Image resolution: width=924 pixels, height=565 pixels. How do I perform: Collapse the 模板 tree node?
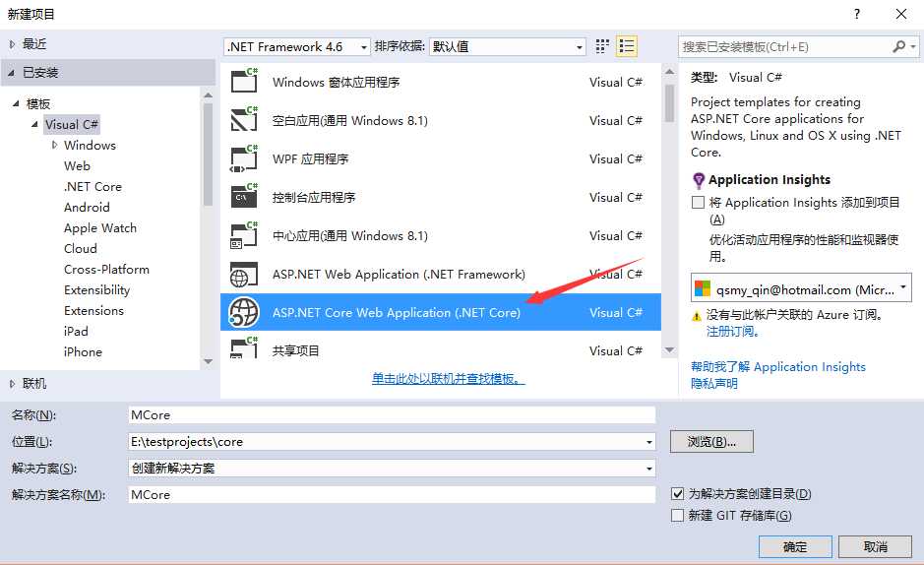tap(16, 103)
